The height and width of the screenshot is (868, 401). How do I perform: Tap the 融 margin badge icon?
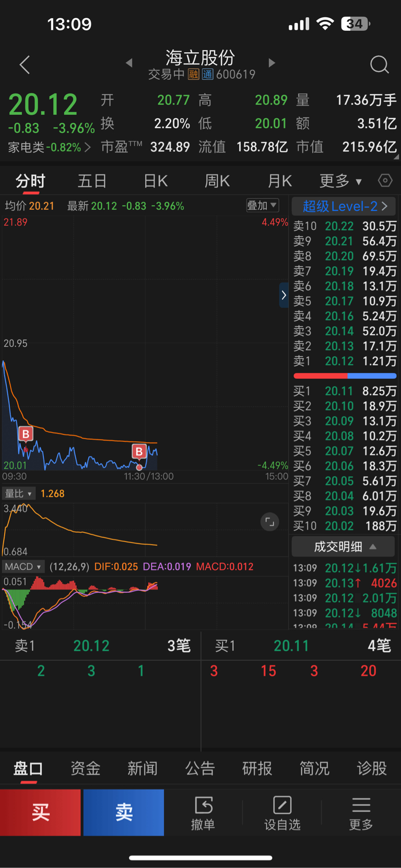[193, 75]
